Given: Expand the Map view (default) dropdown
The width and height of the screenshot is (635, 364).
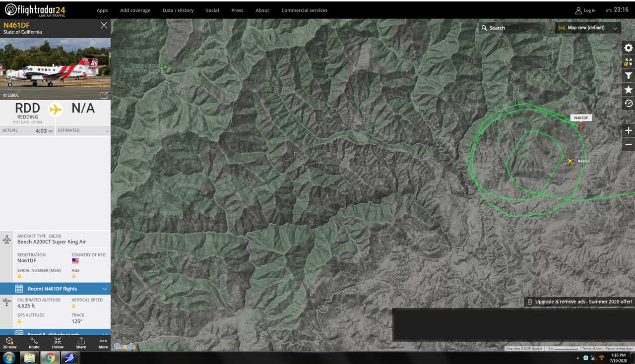Looking at the screenshot, I should 588,28.
